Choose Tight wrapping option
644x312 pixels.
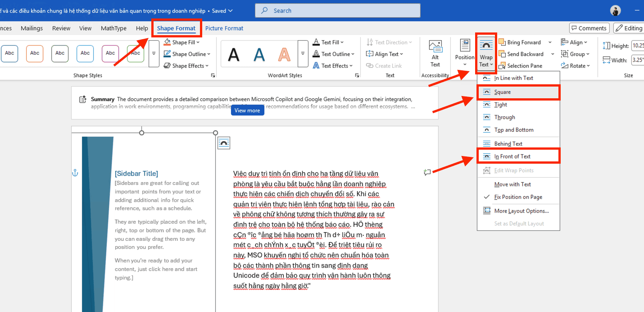pos(518,105)
